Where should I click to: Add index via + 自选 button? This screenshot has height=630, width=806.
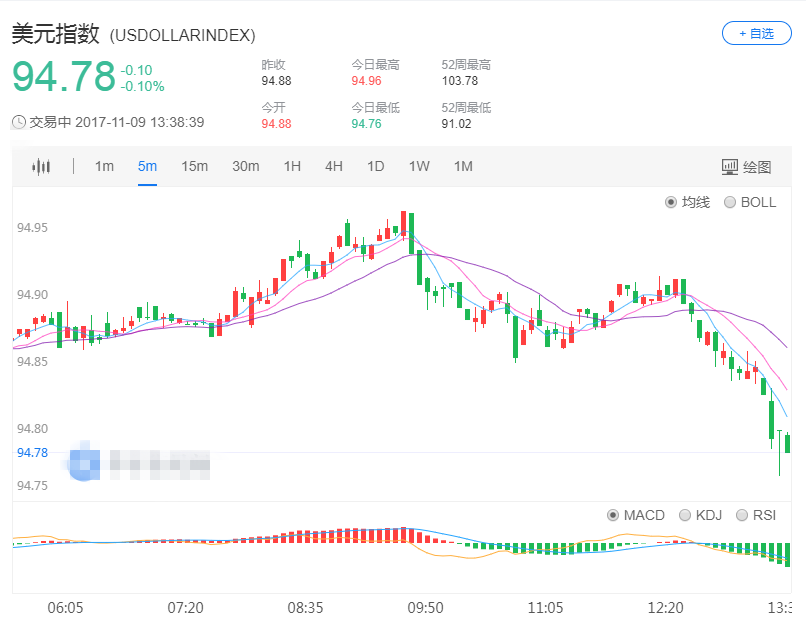756,33
